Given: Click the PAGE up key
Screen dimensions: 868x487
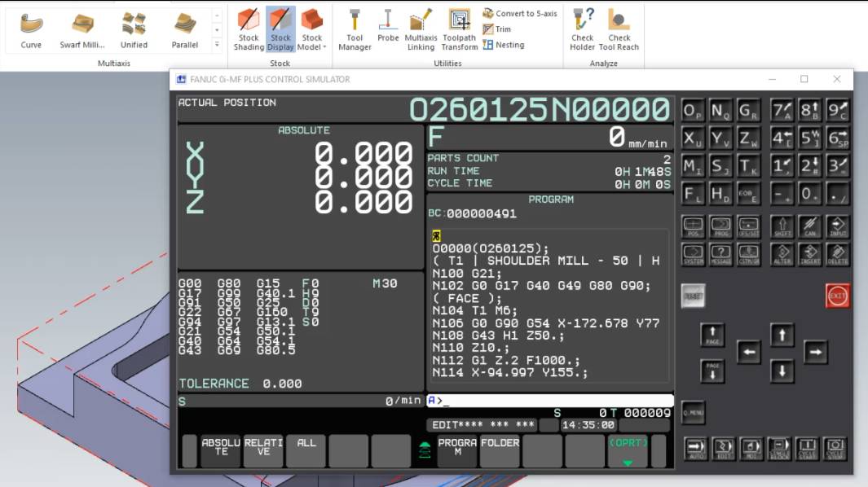Looking at the screenshot, I should pos(712,336).
